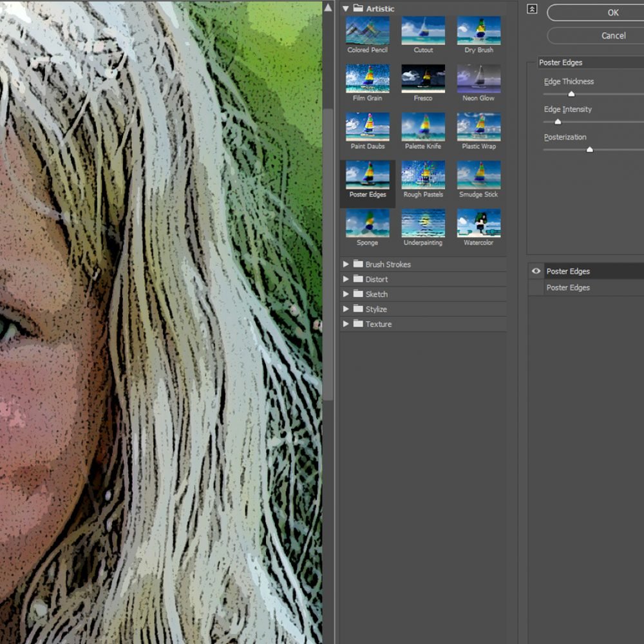Expand the Distort filter category

(346, 279)
